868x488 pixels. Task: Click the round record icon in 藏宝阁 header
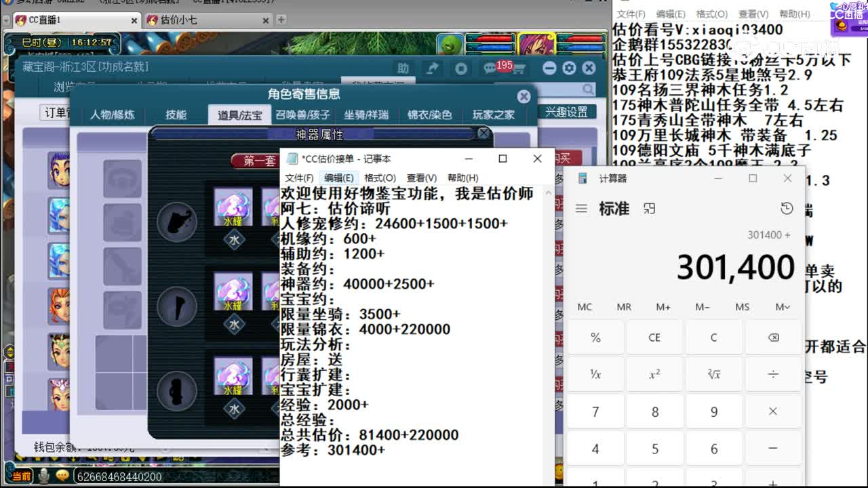pyautogui.click(x=461, y=68)
